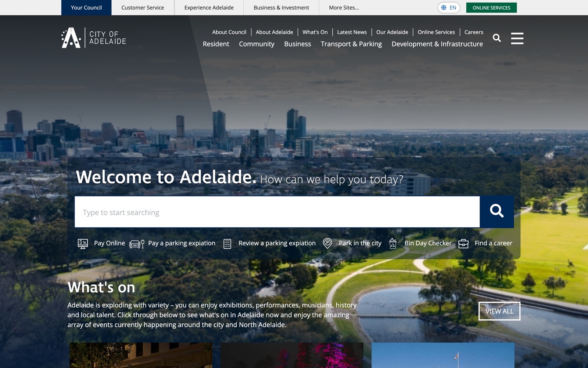Open the pink-lit event thumbnail
Image resolution: width=588 pixels, height=368 pixels.
pos(292,355)
